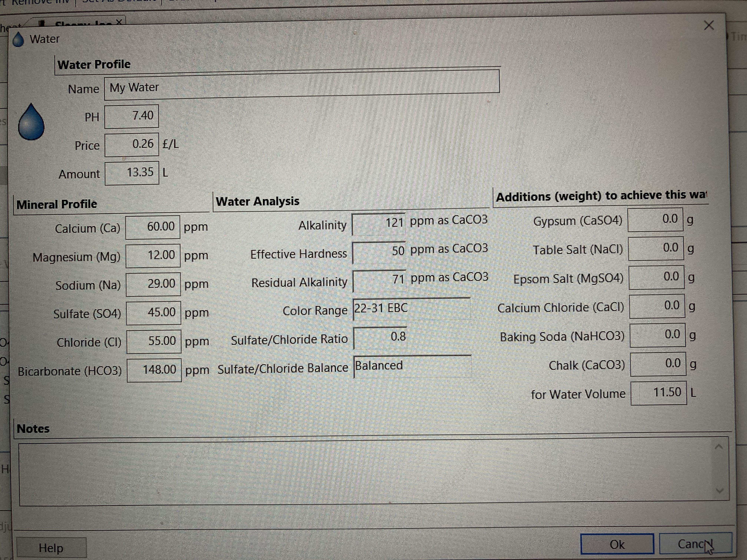Click the Sulfate/Chloride Ratio value 0.8
The width and height of the screenshot is (747, 560).
coord(380,338)
